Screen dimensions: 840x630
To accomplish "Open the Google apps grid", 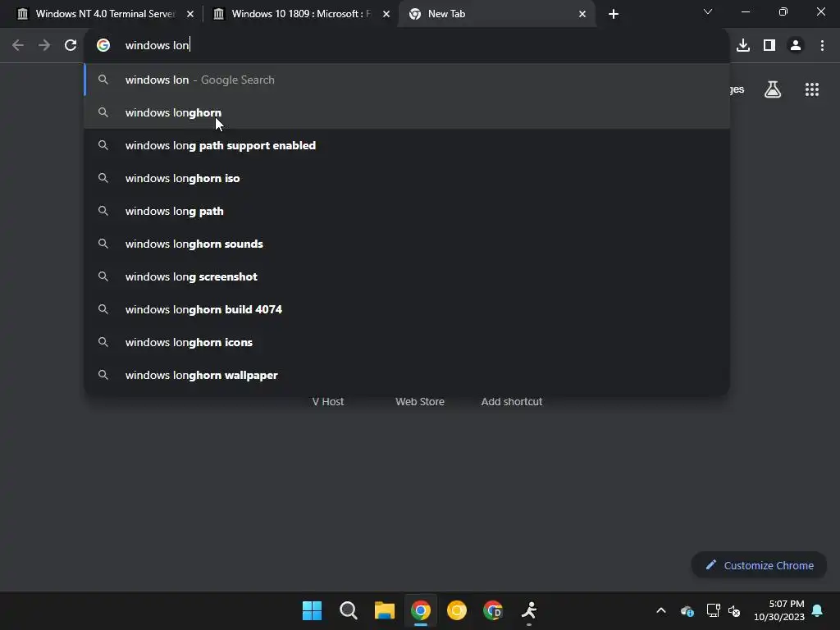I will click(812, 89).
